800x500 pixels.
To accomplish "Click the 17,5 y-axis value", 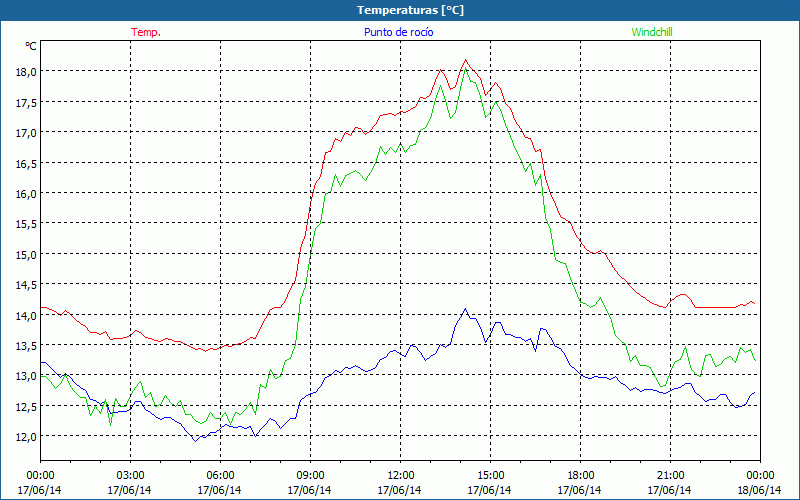I will click(26, 103).
